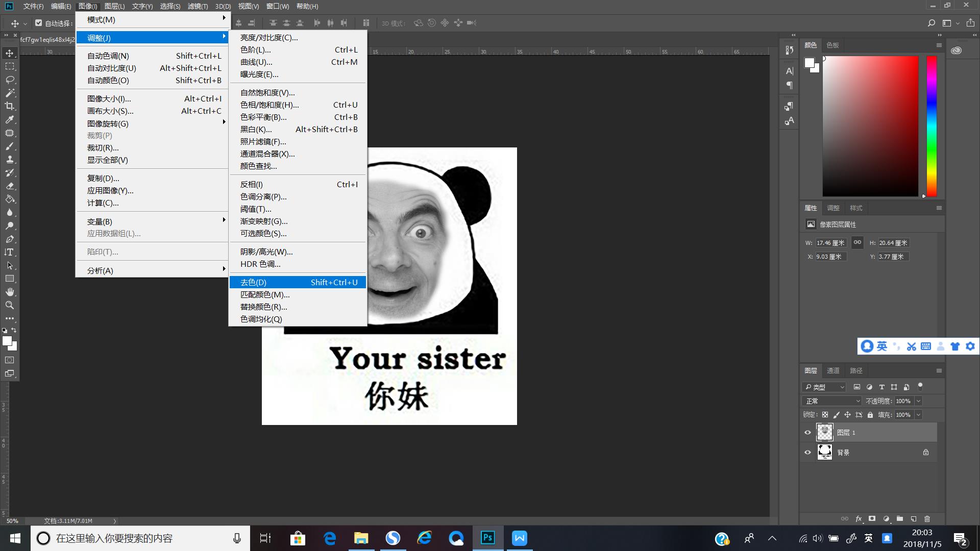Create new adjustment layer icon

(x=886, y=519)
